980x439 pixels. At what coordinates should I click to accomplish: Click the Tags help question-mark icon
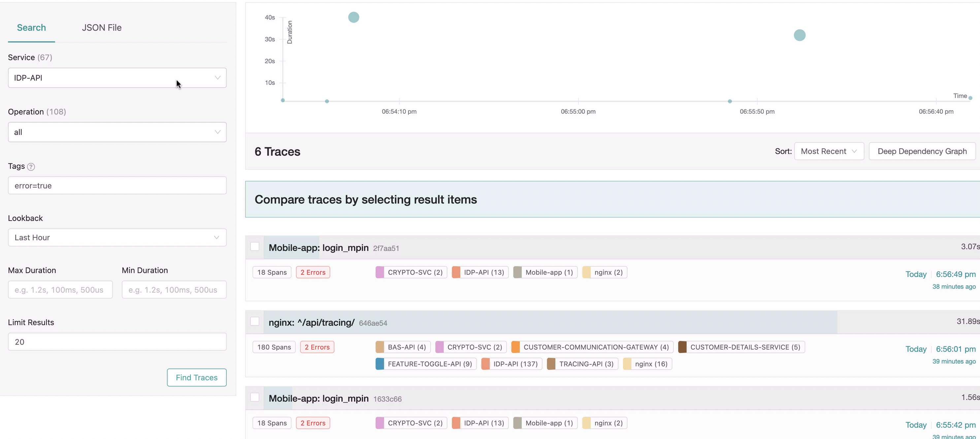coord(31,166)
